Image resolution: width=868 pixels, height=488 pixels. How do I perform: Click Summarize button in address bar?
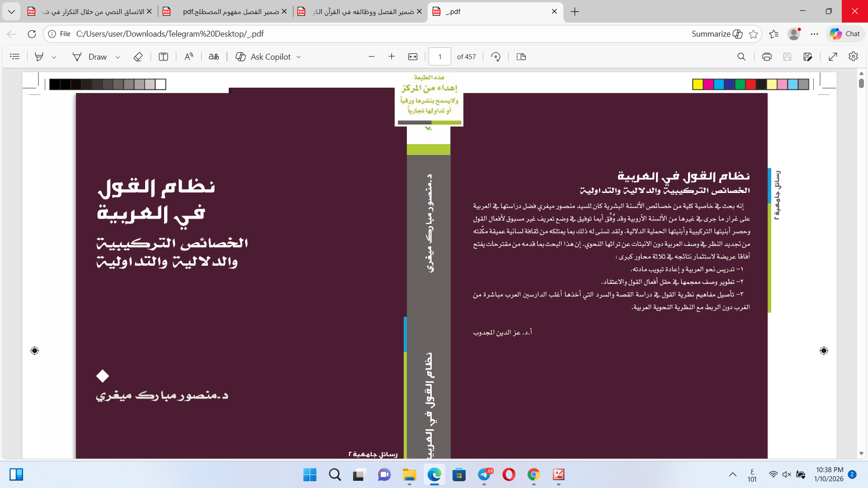[x=717, y=34]
